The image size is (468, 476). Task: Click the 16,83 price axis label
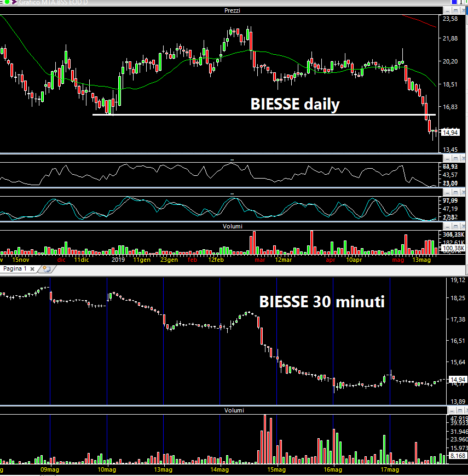tap(450, 107)
